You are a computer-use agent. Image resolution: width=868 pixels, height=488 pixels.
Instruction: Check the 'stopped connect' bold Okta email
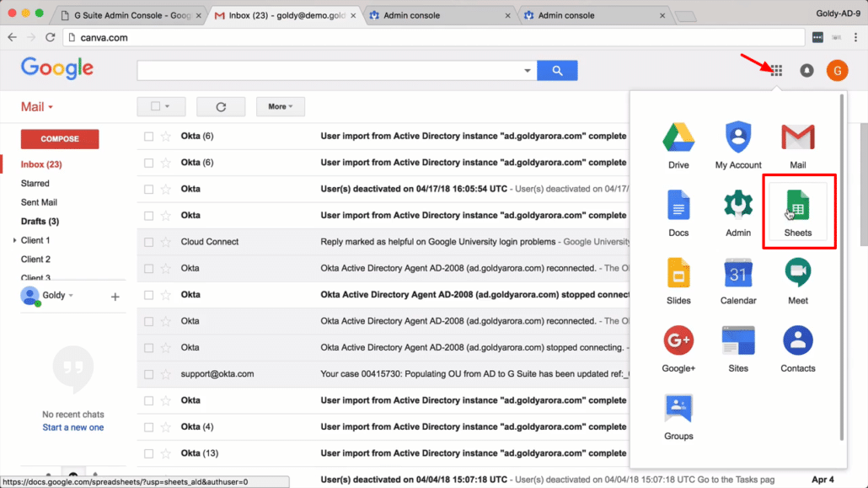click(148, 295)
